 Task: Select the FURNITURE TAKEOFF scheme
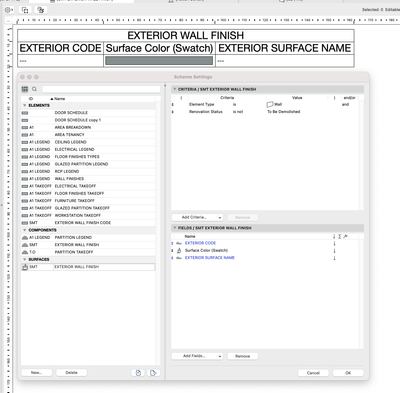[x=88, y=201]
